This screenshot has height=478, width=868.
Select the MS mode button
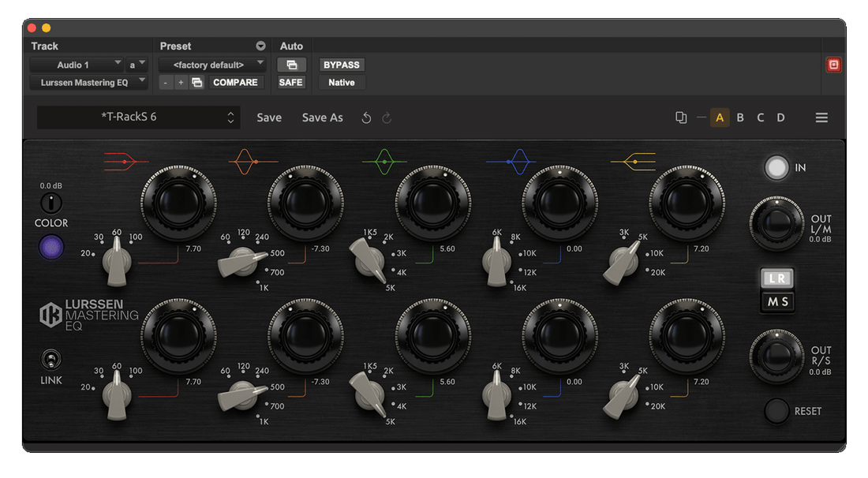pos(776,302)
